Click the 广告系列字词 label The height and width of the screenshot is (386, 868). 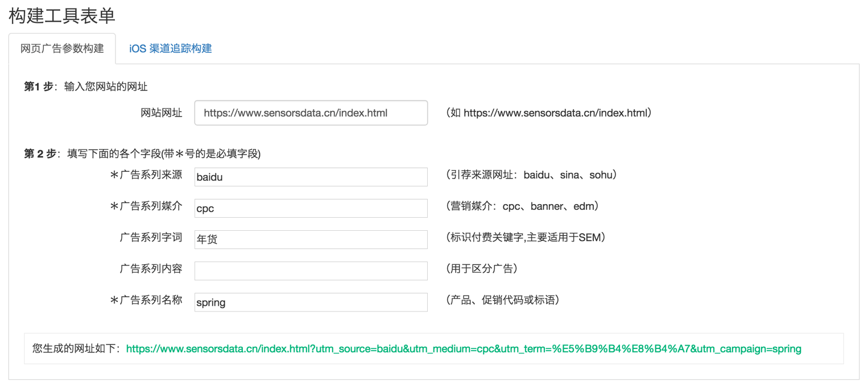tap(151, 238)
